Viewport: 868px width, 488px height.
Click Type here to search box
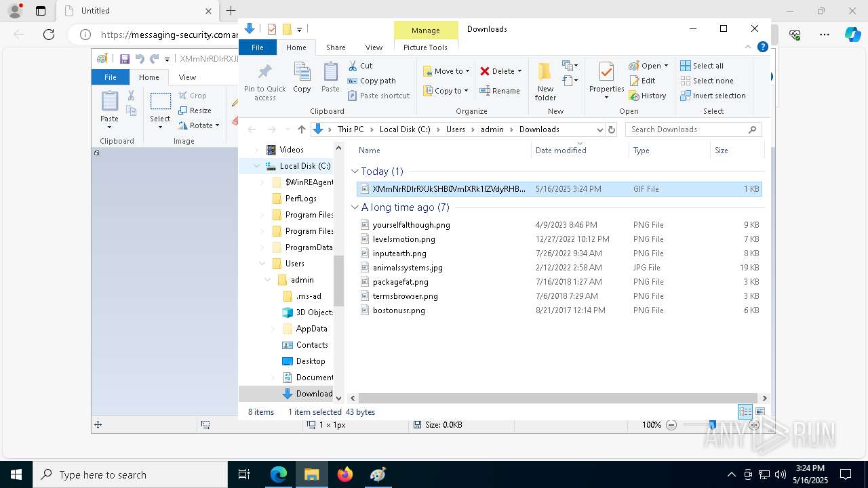coord(130,474)
